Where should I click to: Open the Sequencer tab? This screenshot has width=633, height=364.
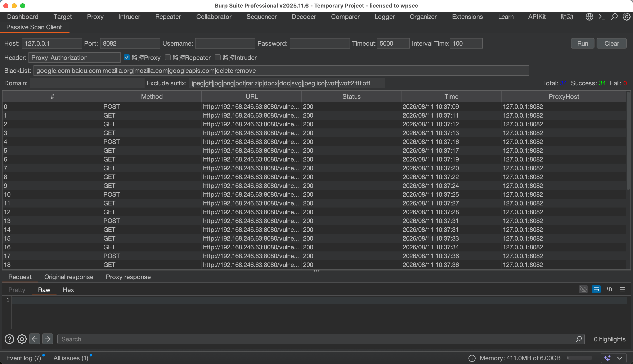pyautogui.click(x=261, y=17)
